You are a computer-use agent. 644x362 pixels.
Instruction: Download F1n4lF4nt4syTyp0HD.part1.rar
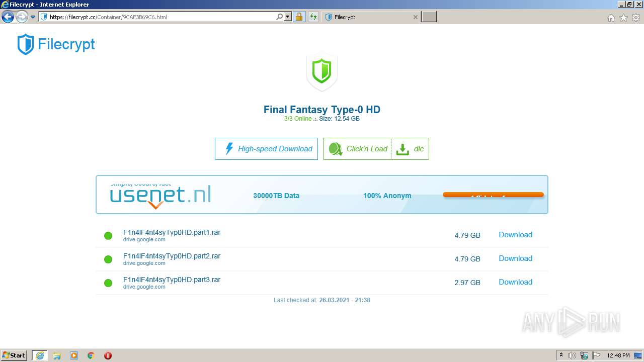[515, 235]
